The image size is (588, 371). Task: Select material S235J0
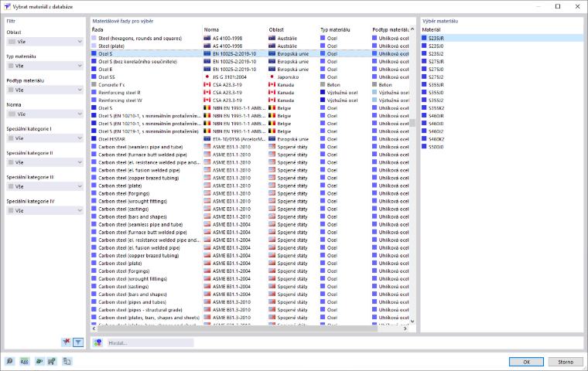(502, 46)
